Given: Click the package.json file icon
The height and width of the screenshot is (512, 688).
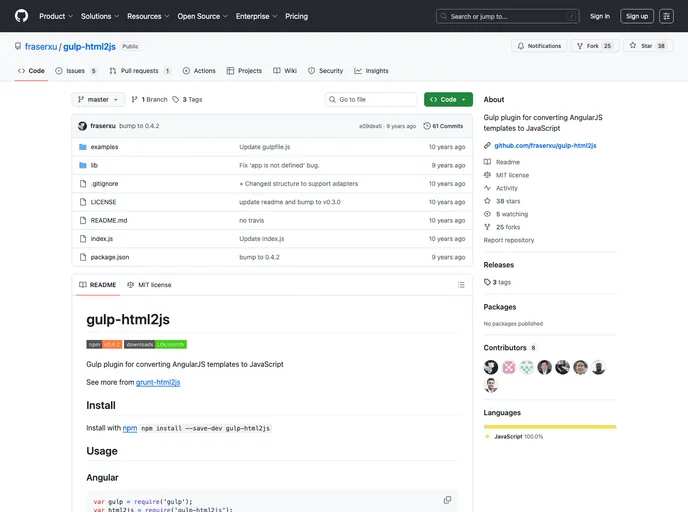Looking at the screenshot, I should pos(82,257).
